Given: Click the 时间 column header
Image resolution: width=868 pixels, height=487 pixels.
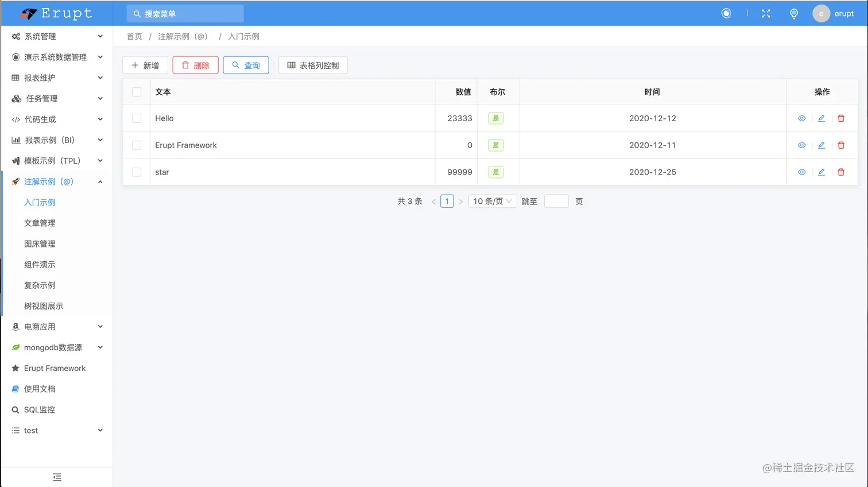Looking at the screenshot, I should pyautogui.click(x=652, y=92).
